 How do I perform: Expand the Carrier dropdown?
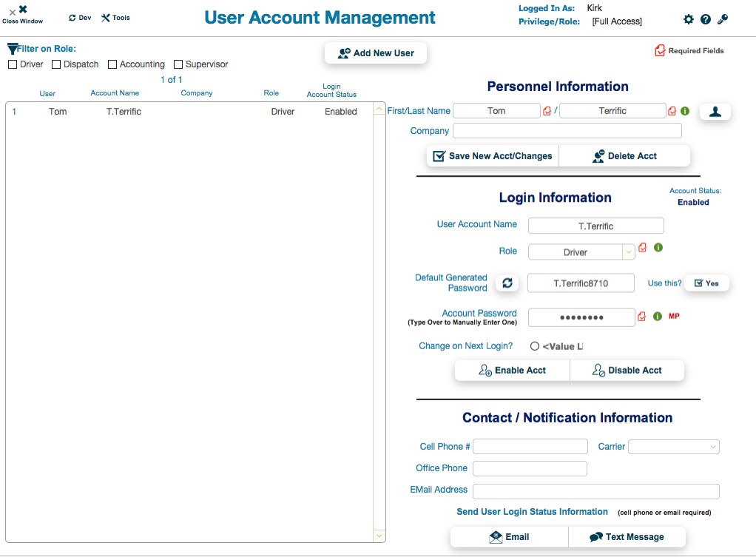pos(673,447)
